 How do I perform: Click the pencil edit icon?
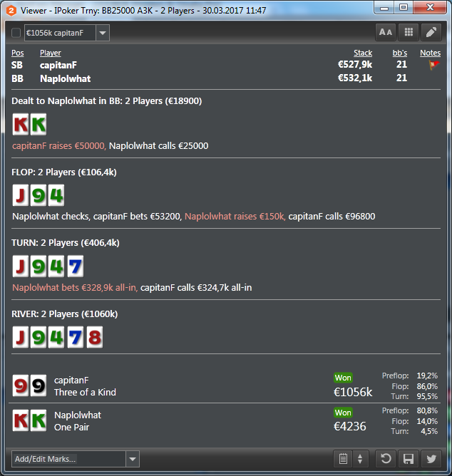431,32
